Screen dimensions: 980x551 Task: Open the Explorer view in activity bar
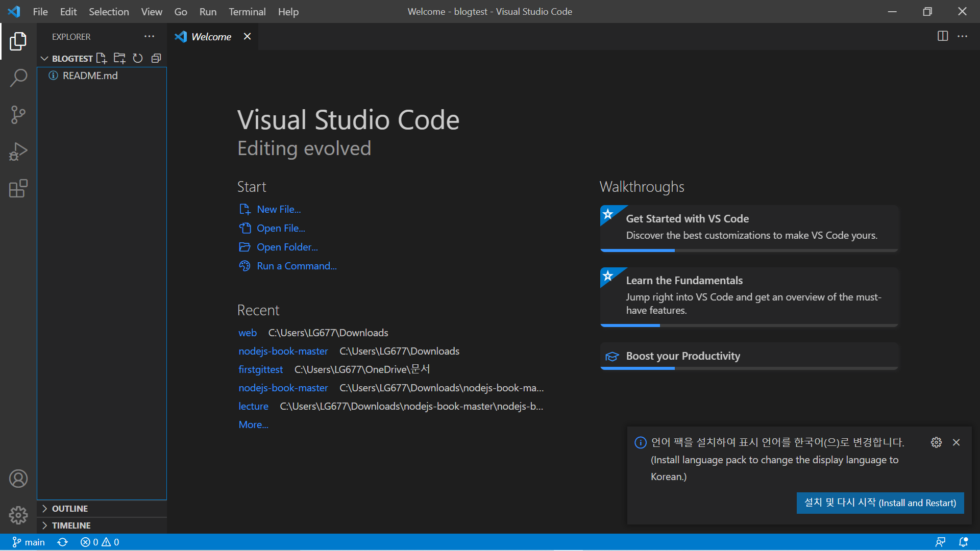(x=18, y=41)
